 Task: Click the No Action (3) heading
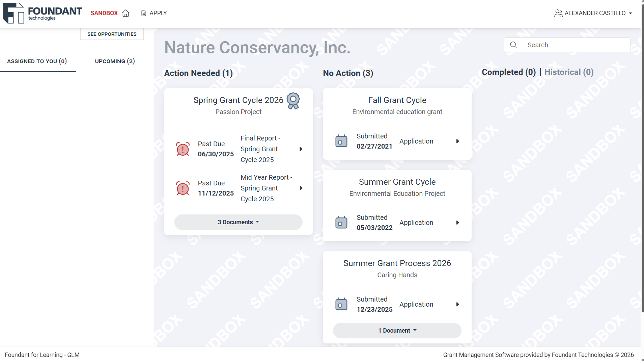click(x=348, y=73)
